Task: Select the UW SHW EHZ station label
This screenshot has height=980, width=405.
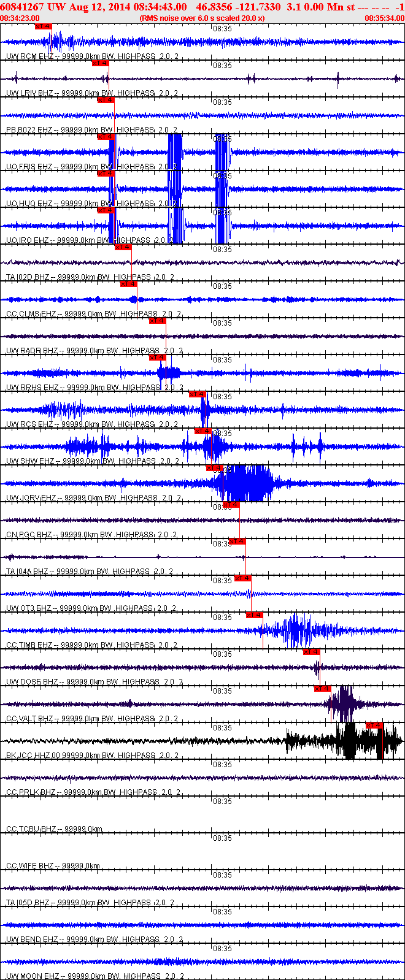Action: [x=94, y=461]
